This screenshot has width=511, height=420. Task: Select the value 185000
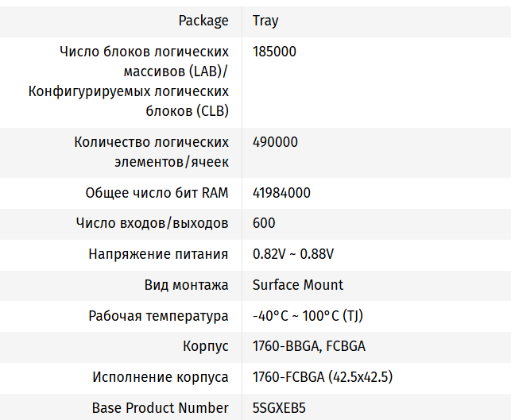tap(274, 52)
